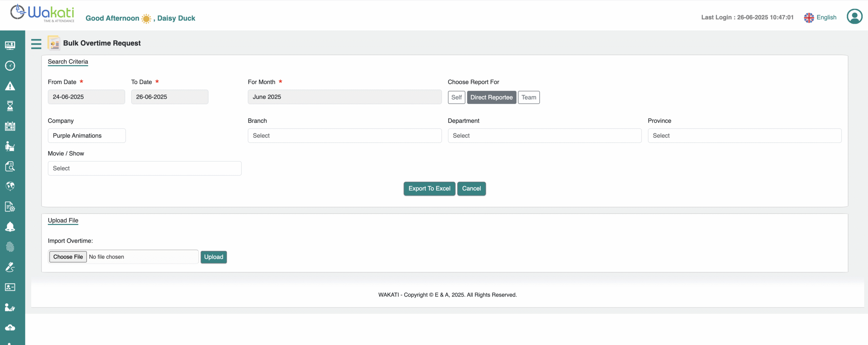This screenshot has width=868, height=345.
Task: Select the hourglass icon in sidebar
Action: [10, 106]
